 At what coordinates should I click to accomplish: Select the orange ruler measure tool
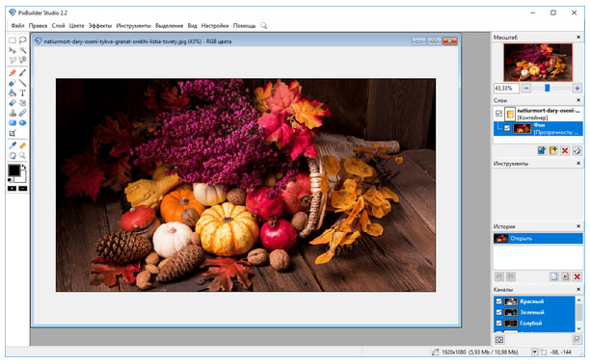click(x=22, y=145)
